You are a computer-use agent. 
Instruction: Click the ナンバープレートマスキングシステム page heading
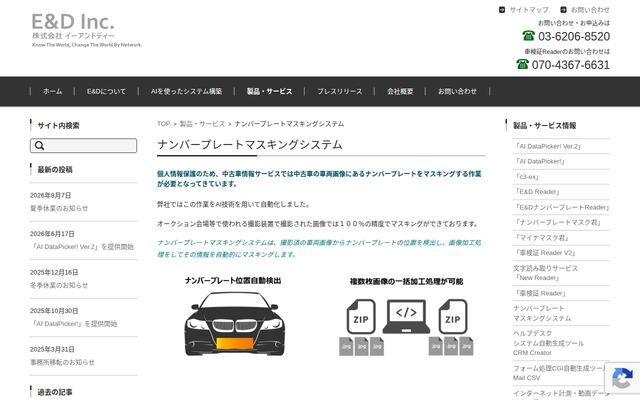(x=250, y=144)
